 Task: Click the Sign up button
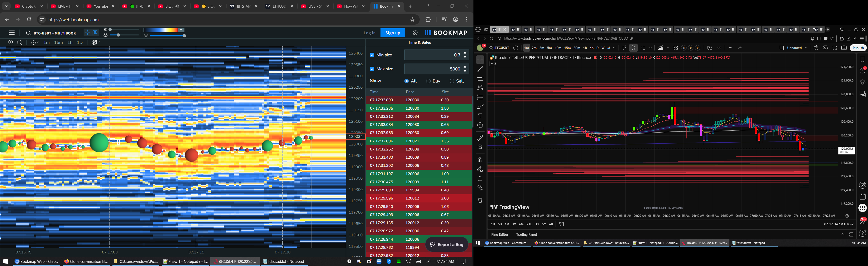click(x=393, y=33)
